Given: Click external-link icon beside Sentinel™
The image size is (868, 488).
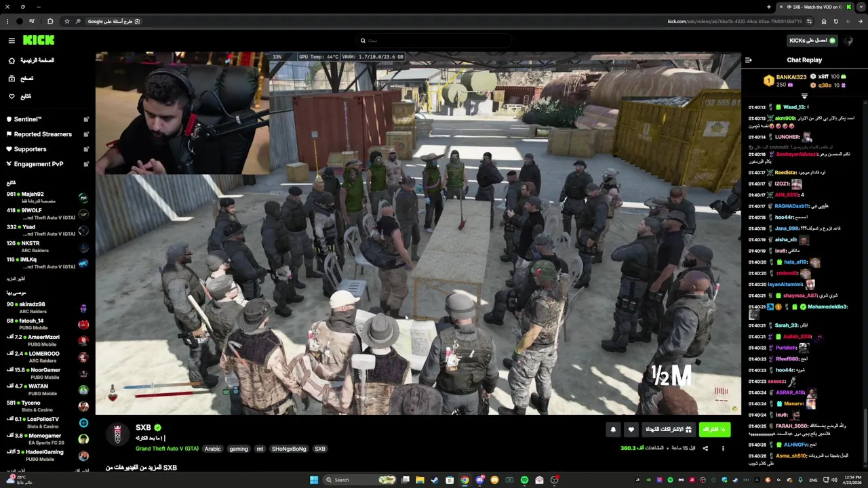Looking at the screenshot, I should [x=86, y=119].
